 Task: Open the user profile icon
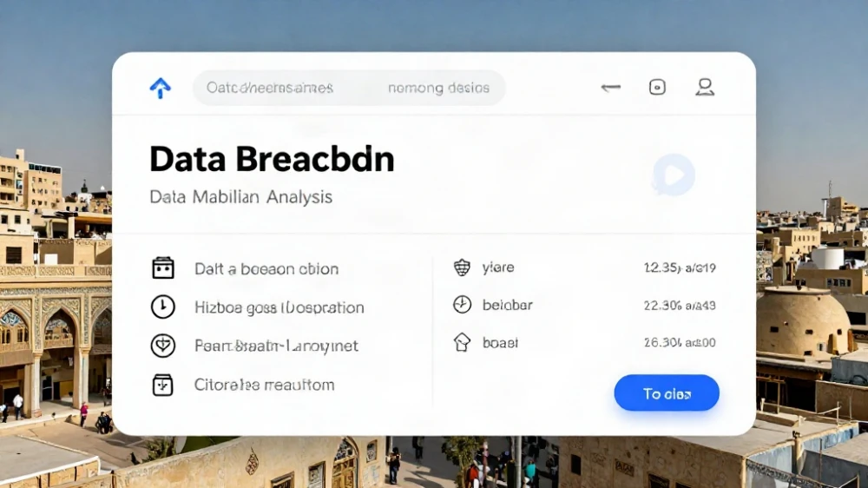(705, 87)
